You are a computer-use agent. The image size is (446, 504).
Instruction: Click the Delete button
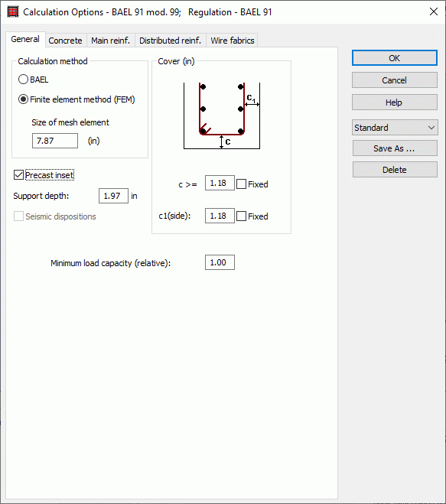point(395,169)
